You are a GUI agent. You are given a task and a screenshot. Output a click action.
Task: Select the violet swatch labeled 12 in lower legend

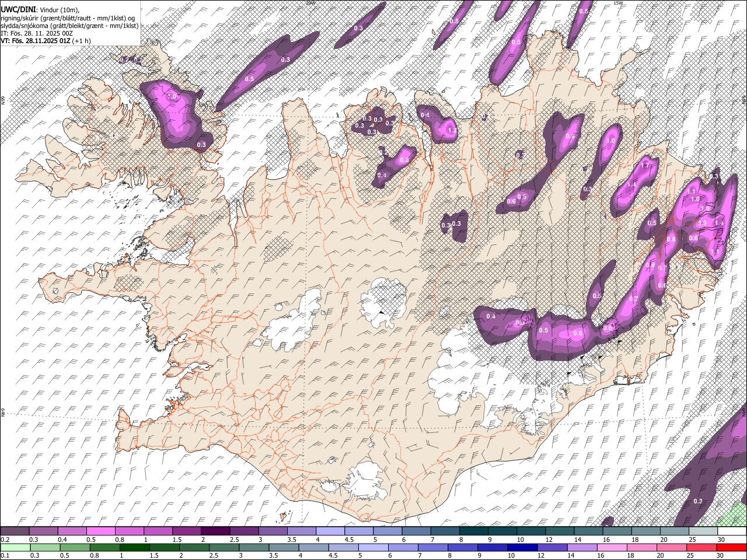tap(552, 548)
